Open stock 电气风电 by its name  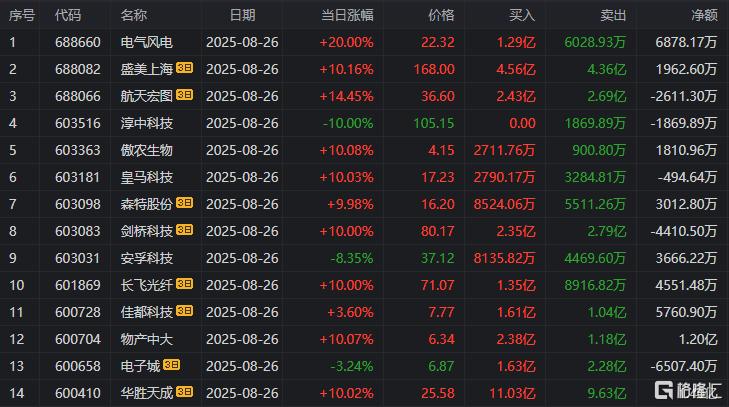tap(146, 42)
